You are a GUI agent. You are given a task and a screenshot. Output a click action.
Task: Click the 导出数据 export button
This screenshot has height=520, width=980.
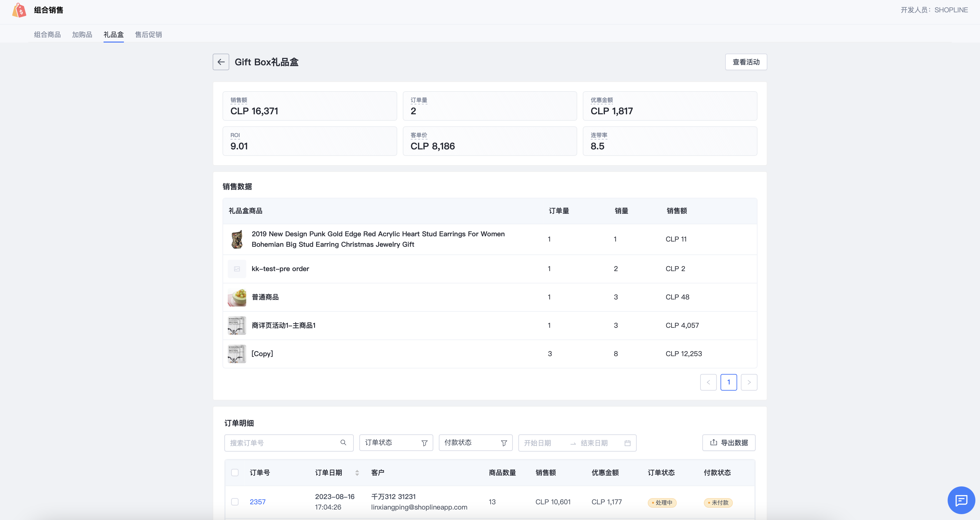tap(729, 442)
